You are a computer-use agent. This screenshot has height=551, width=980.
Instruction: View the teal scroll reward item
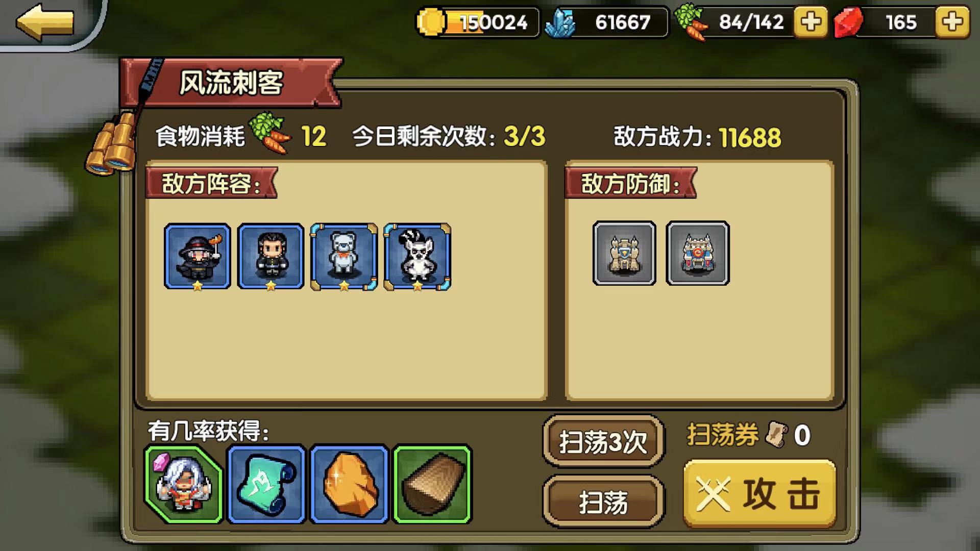[x=266, y=484]
